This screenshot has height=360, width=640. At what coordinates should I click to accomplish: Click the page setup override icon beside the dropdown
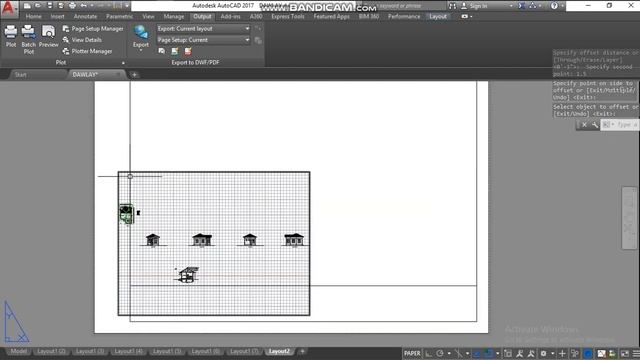pos(258,40)
